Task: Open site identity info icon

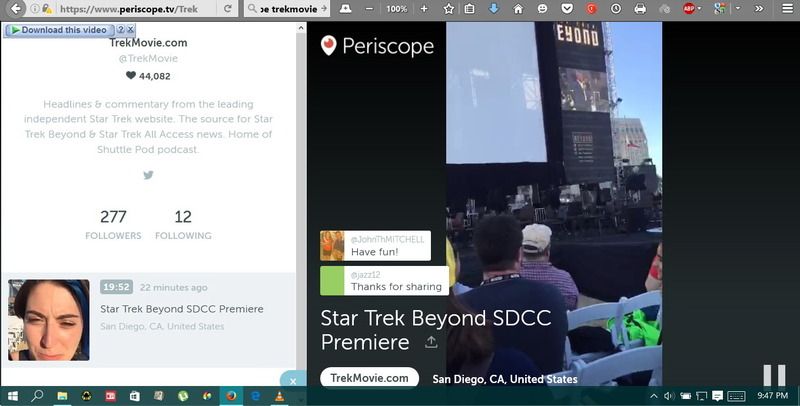Action: pos(35,9)
